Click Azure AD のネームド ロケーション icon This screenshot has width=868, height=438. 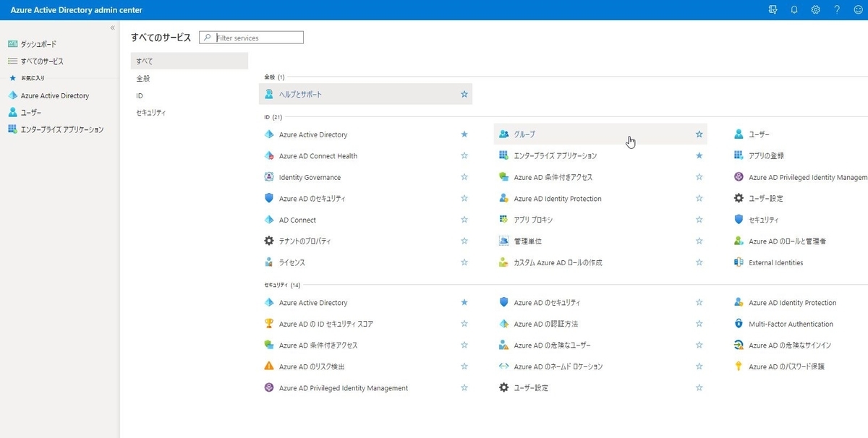coord(504,366)
